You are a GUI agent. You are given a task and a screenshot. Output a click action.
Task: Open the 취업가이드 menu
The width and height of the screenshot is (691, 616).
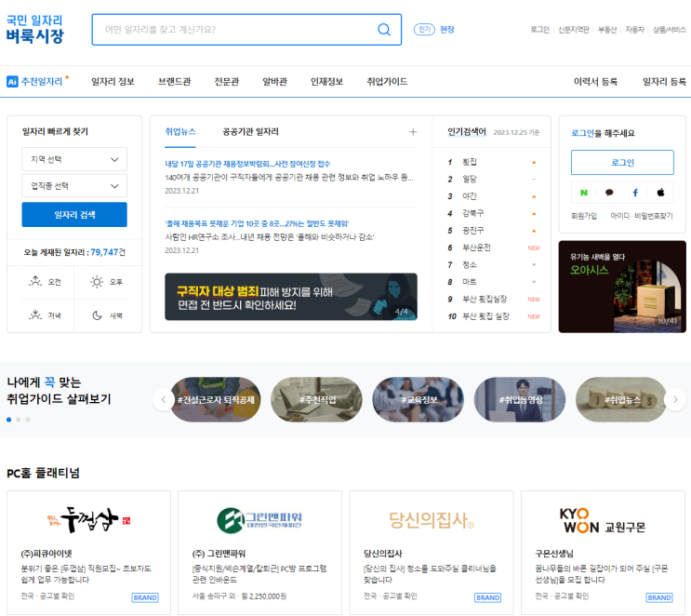pyautogui.click(x=387, y=82)
